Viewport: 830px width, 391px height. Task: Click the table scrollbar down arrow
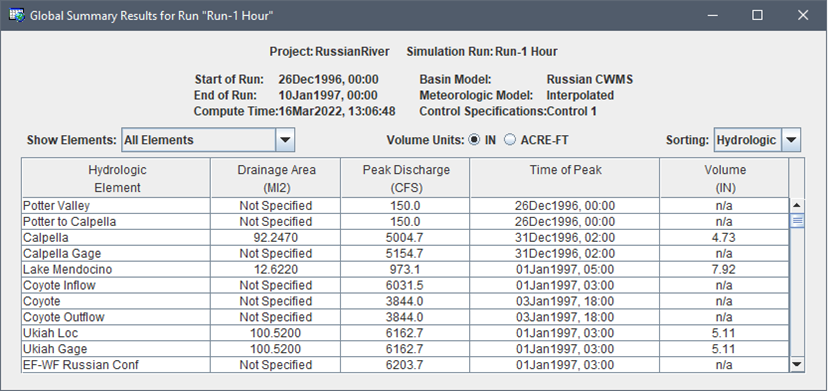[797, 365]
